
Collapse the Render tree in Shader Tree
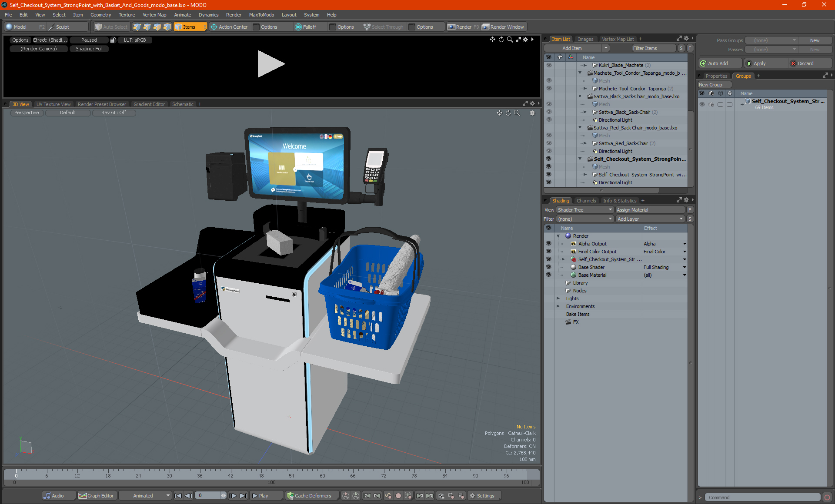[x=558, y=236]
